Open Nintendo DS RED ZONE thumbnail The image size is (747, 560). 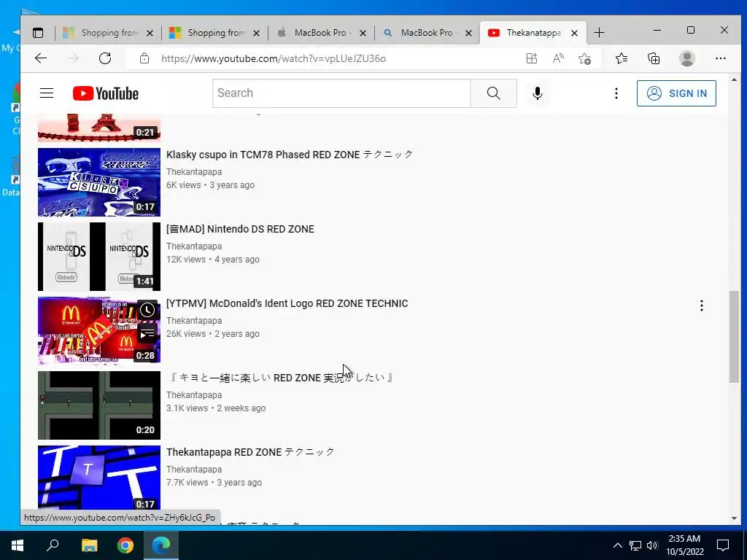click(x=99, y=256)
